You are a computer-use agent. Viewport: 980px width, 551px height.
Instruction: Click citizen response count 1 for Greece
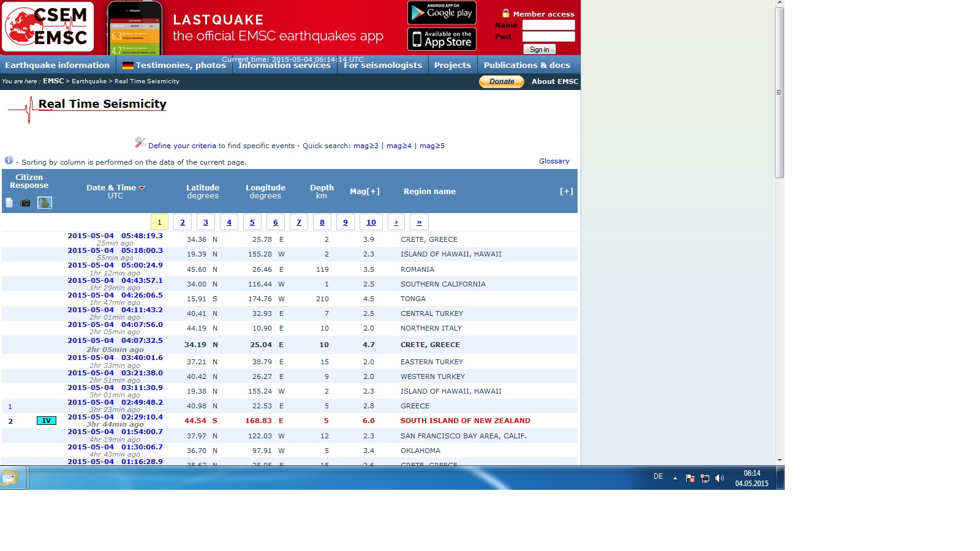click(10, 407)
